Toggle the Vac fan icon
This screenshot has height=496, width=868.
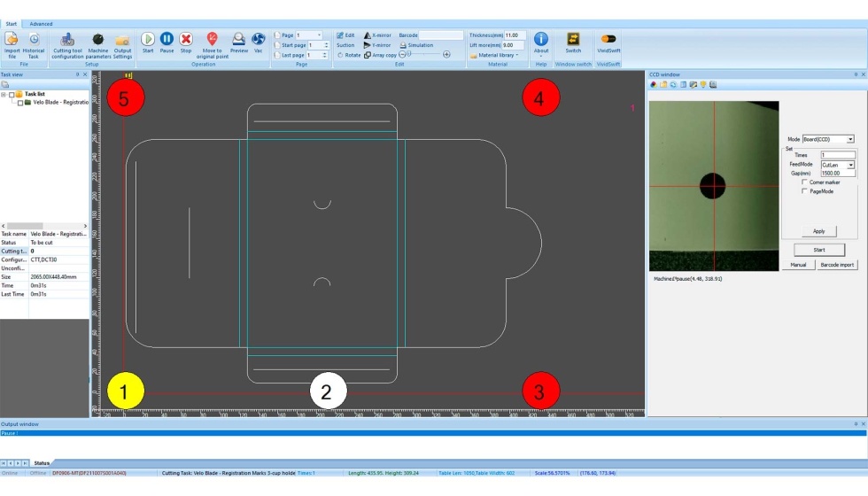259,39
